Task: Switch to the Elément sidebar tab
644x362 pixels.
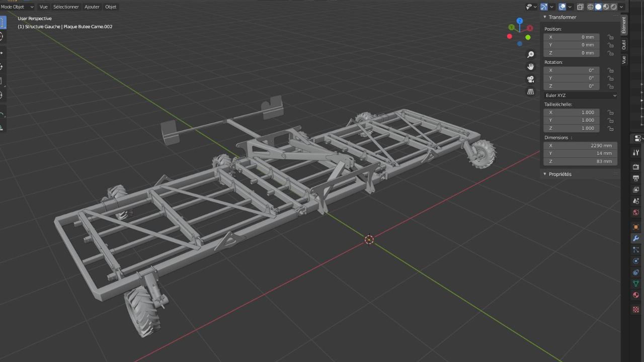Action: click(624, 25)
